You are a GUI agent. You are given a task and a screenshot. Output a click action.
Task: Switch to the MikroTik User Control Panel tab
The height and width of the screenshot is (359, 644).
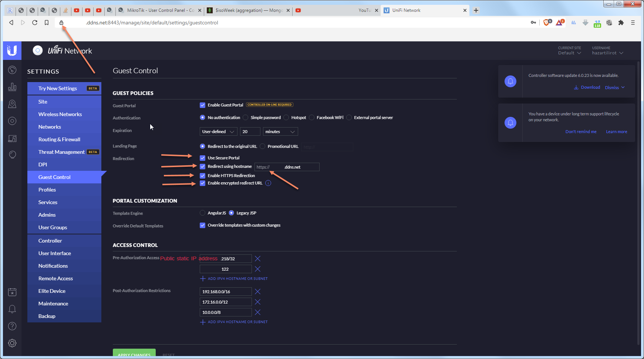[160, 10]
